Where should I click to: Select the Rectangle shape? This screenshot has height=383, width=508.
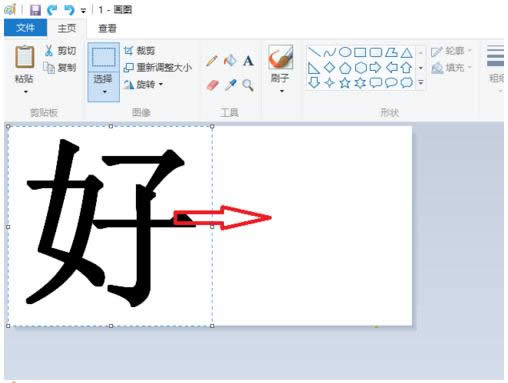[x=360, y=52]
